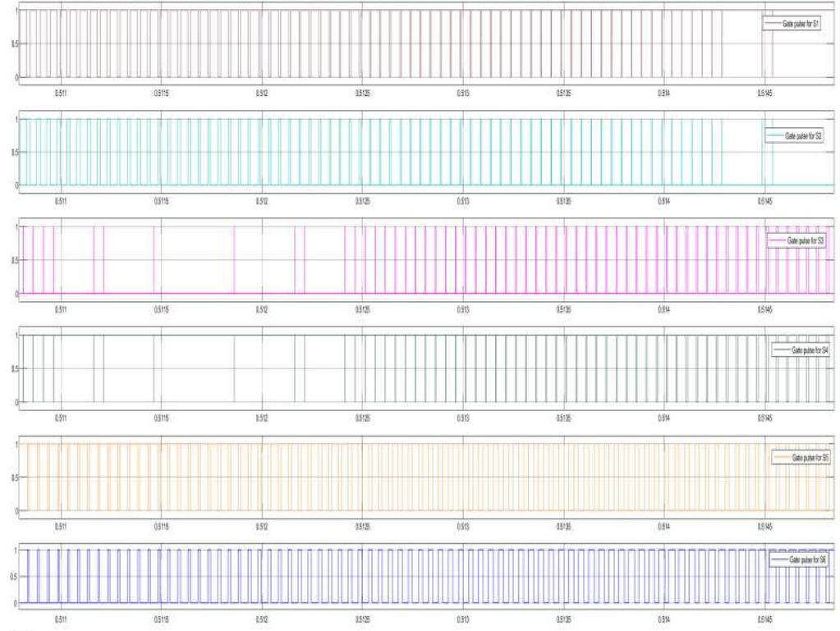Click the 0.5145 tick label under S4 plot

click(765, 418)
